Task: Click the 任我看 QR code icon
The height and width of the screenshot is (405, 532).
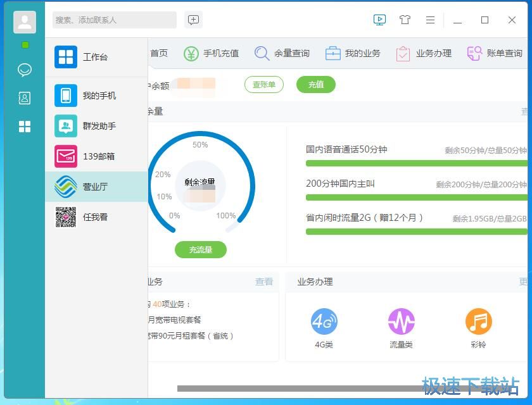Action: [66, 217]
